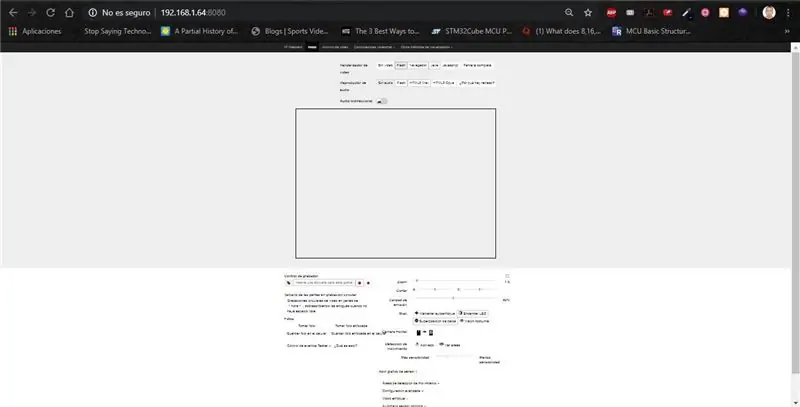The image size is (800, 407).
Task: Click the tag icon beside the recording label field
Action: click(x=288, y=283)
